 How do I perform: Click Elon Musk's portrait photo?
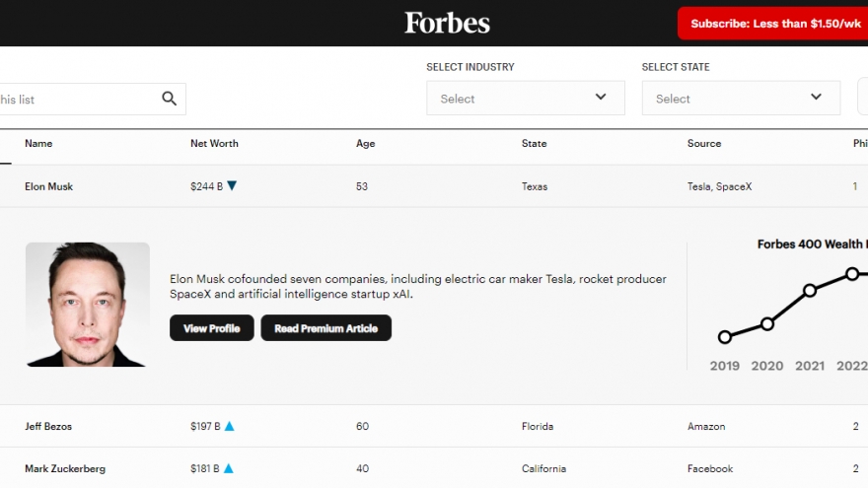pos(88,305)
